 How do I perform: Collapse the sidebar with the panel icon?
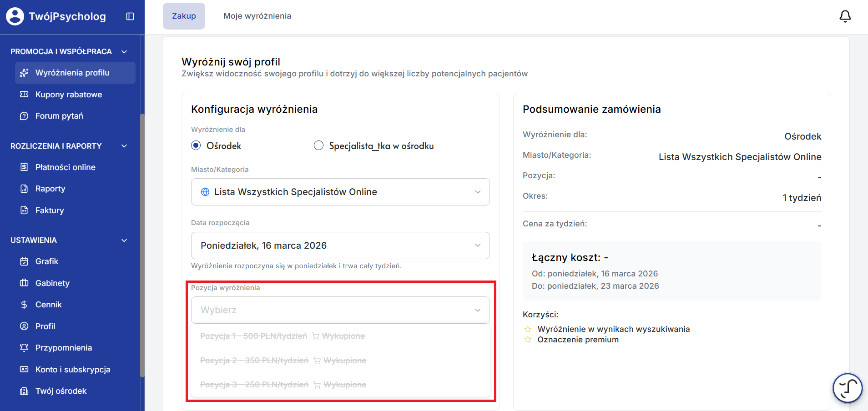pos(130,16)
